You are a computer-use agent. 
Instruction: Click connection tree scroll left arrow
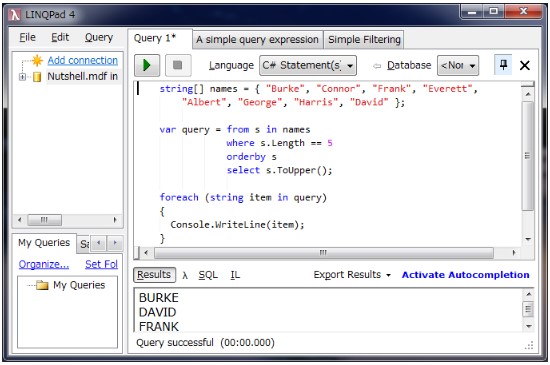20,220
